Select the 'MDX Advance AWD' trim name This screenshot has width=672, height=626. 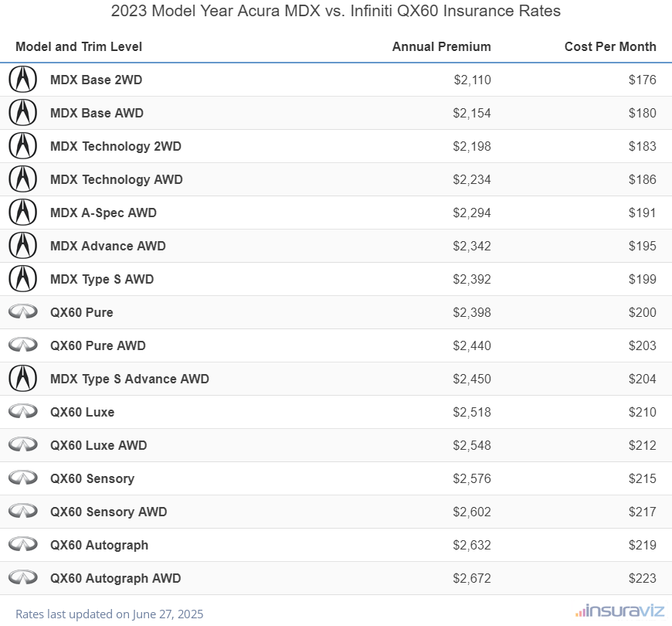click(x=108, y=246)
